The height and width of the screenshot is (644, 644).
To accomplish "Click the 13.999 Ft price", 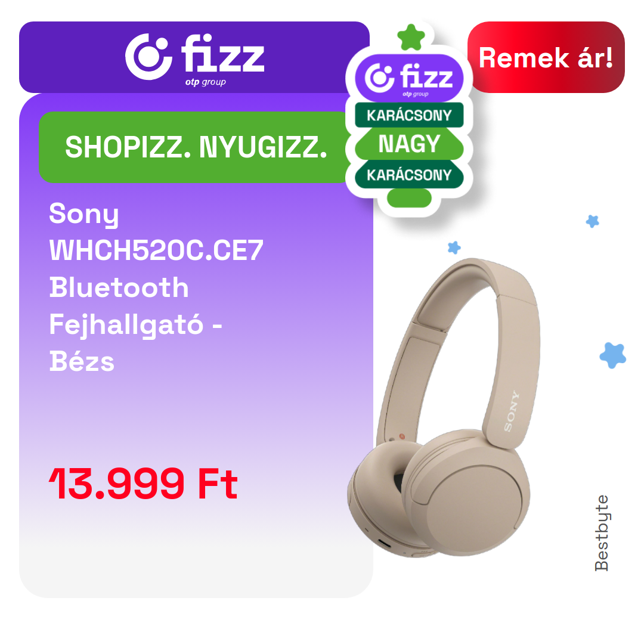I will (143, 484).
